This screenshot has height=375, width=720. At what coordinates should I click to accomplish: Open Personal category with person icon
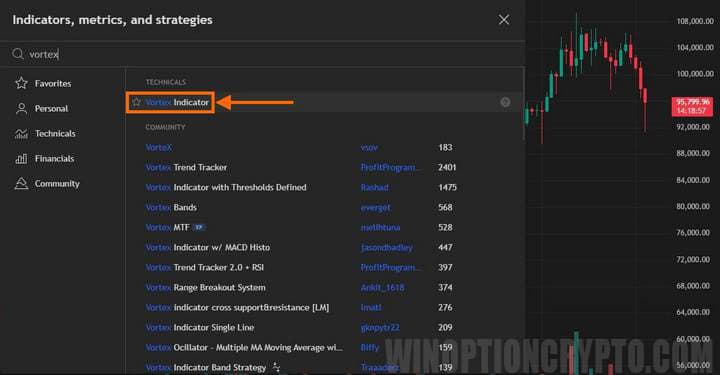pos(21,108)
